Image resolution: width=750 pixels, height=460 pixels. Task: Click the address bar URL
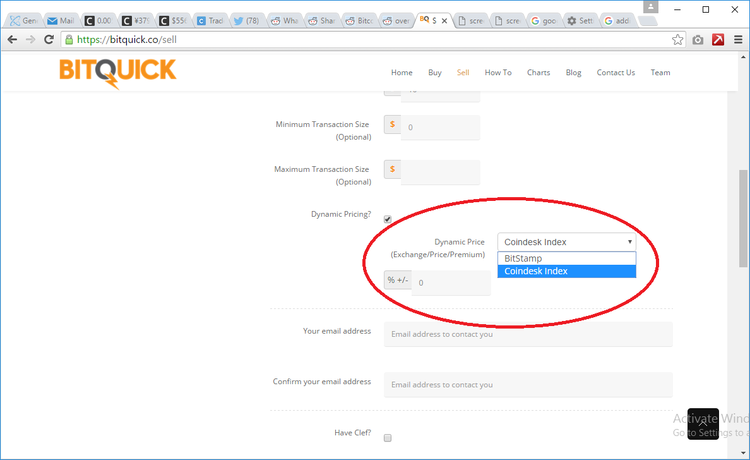(x=127, y=40)
